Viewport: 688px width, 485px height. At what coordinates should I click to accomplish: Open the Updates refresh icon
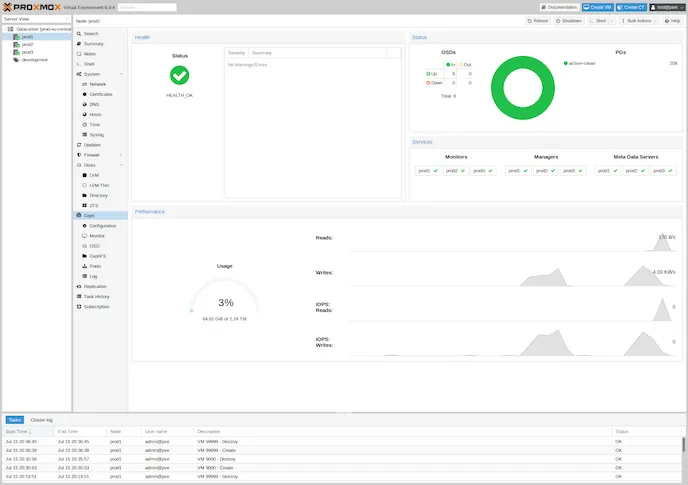point(79,145)
